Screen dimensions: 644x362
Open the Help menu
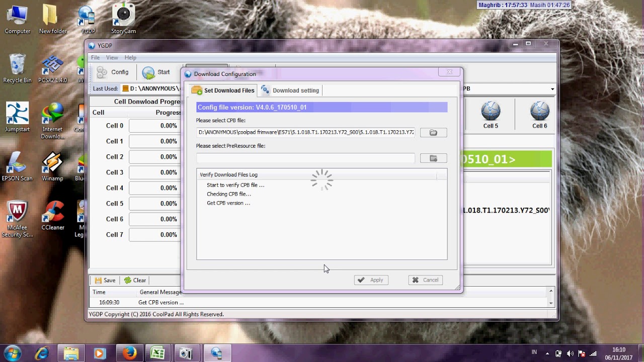tap(130, 58)
